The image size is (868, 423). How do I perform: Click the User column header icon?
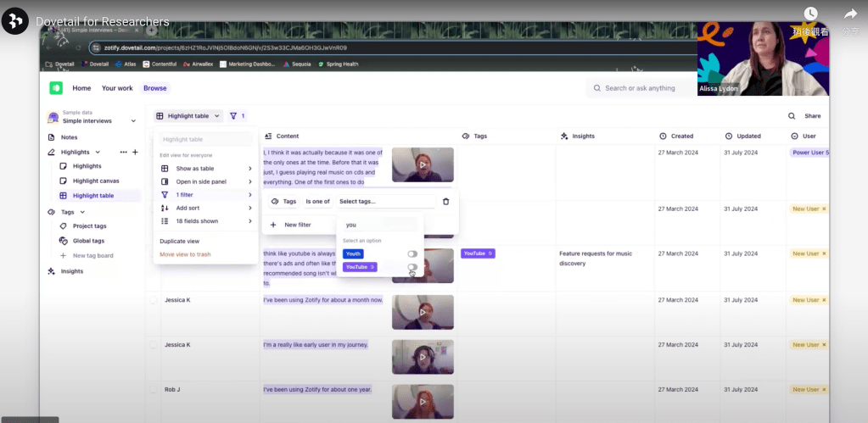(794, 136)
